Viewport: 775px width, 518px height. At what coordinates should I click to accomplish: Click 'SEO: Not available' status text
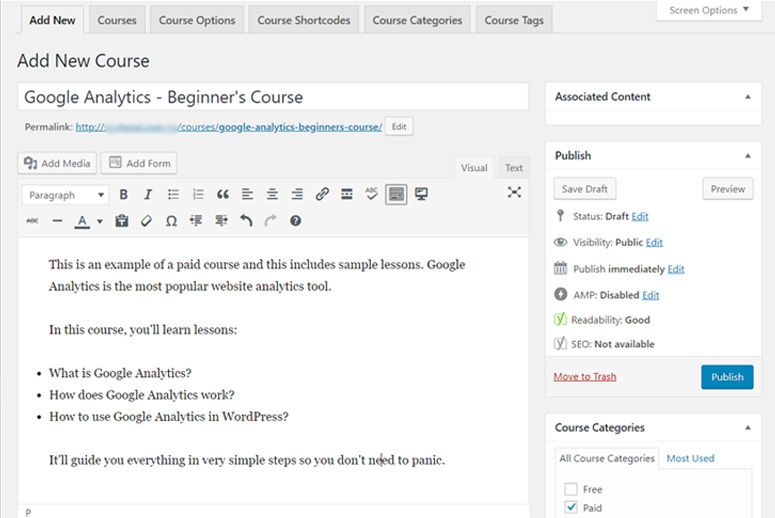613,344
